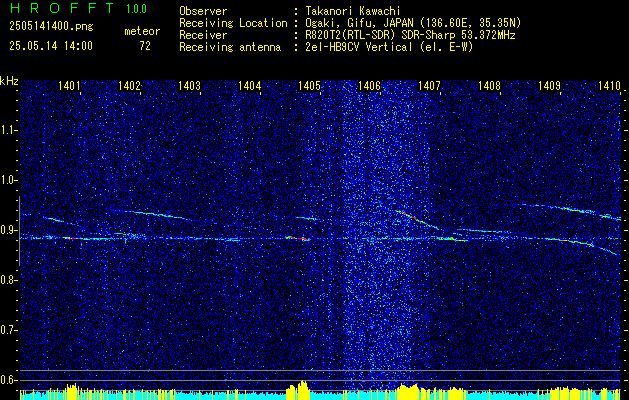Viewport: 629px width, 400px height.
Task: Click the Receiver field label
Action: 203,35
